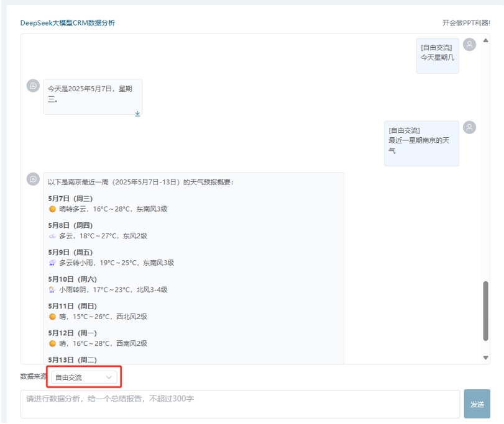Click the DeepSeek大模型CRM数据分析 title
This screenshot has width=504, height=424.
click(x=68, y=23)
